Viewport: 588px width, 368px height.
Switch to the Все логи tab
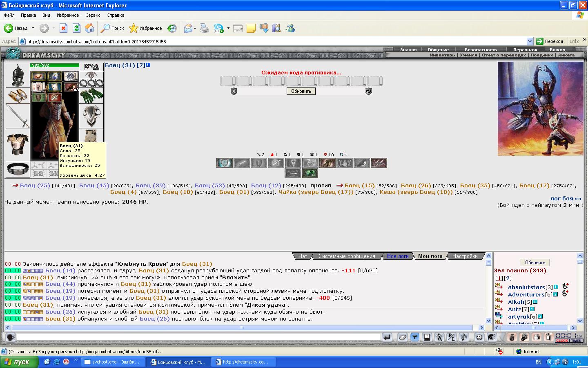coord(398,256)
